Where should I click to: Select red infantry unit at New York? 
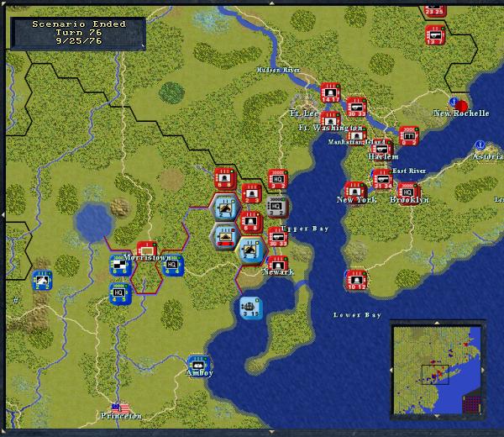(x=354, y=191)
